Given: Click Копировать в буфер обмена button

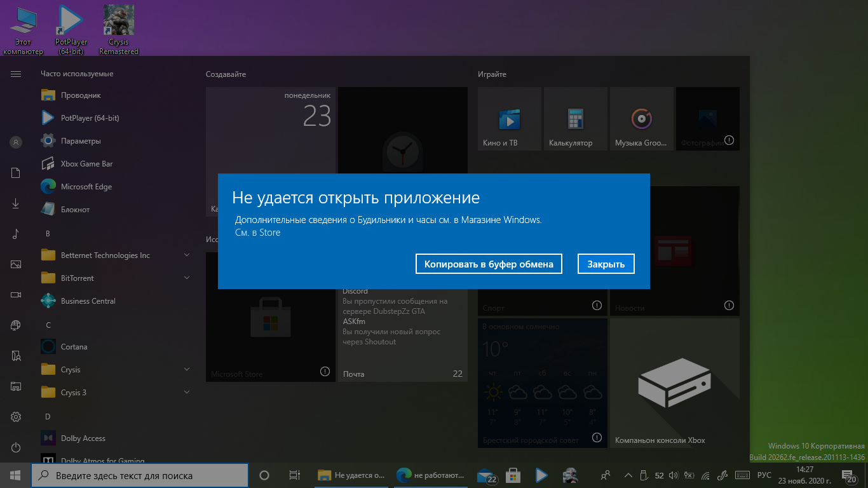Looking at the screenshot, I should 489,264.
